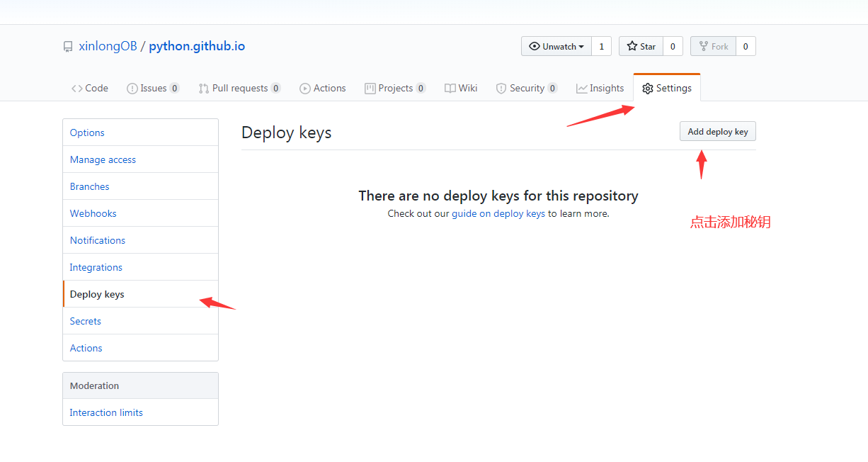Click the Insights graph icon
Viewport: 868px width, 462px height.
pos(581,89)
